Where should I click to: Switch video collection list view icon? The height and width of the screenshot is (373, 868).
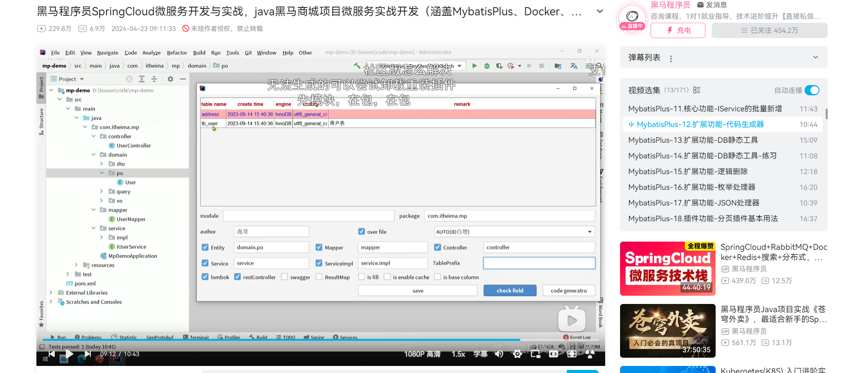(x=696, y=90)
